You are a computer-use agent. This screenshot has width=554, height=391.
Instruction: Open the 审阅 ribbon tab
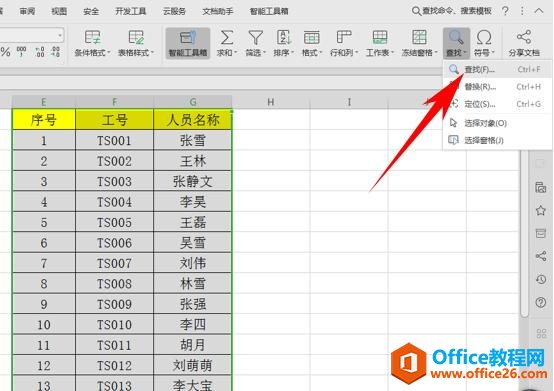tap(27, 11)
